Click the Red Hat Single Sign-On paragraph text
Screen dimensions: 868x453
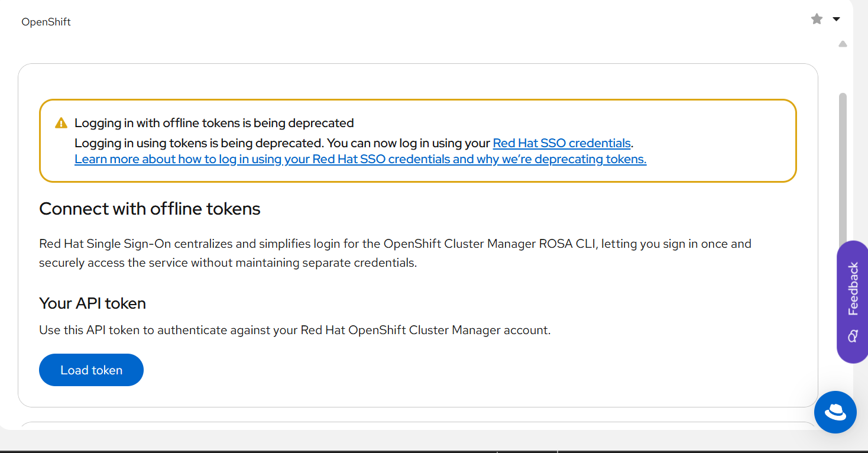pyautogui.click(x=395, y=253)
